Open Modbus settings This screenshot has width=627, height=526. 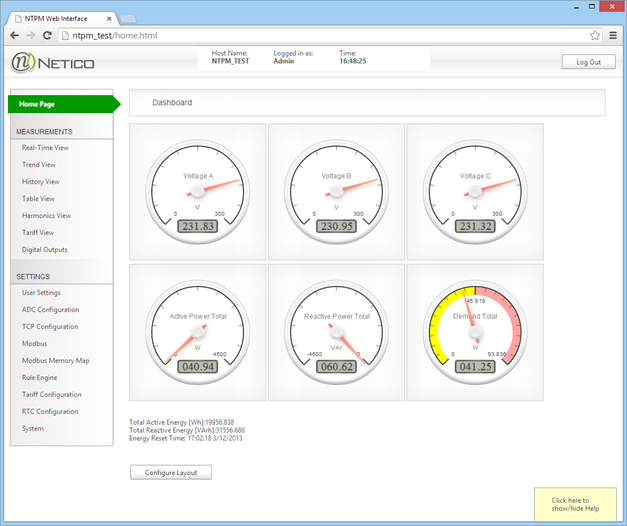click(x=34, y=344)
